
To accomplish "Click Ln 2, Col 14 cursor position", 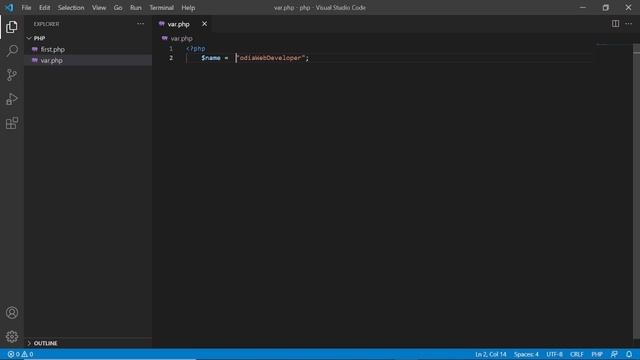I will click(x=491, y=354).
